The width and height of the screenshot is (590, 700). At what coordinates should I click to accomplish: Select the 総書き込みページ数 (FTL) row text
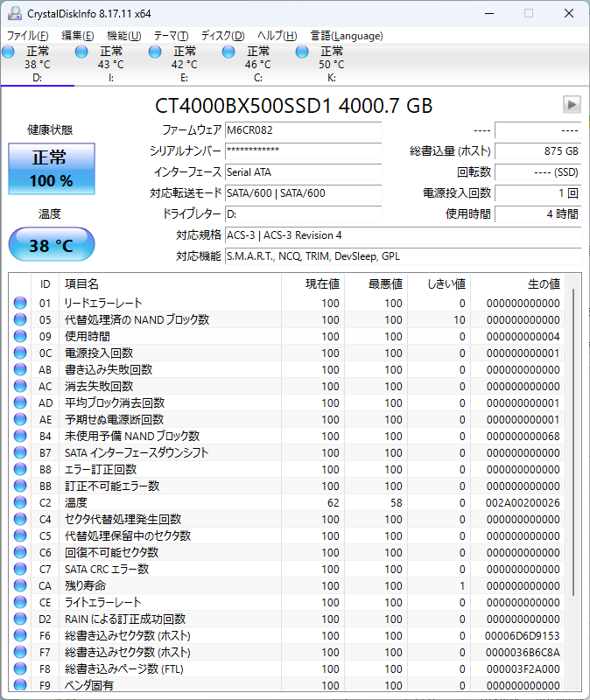pyautogui.click(x=124, y=668)
